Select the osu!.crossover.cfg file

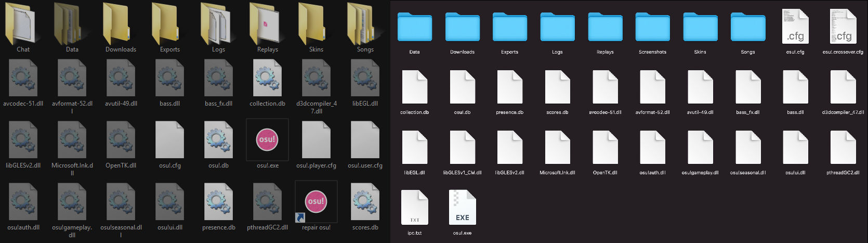click(x=844, y=27)
